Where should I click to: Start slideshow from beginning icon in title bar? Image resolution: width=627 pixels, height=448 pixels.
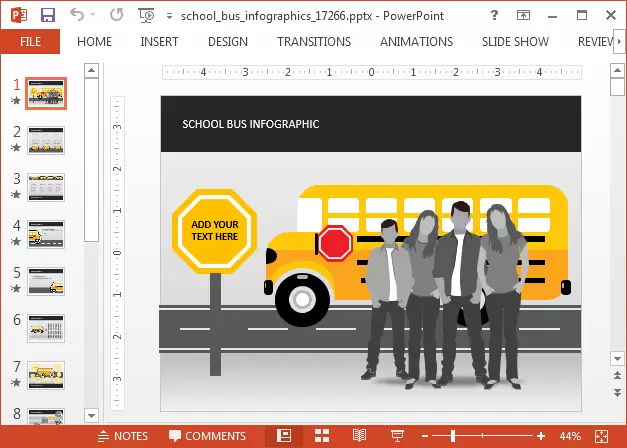pyautogui.click(x=147, y=15)
